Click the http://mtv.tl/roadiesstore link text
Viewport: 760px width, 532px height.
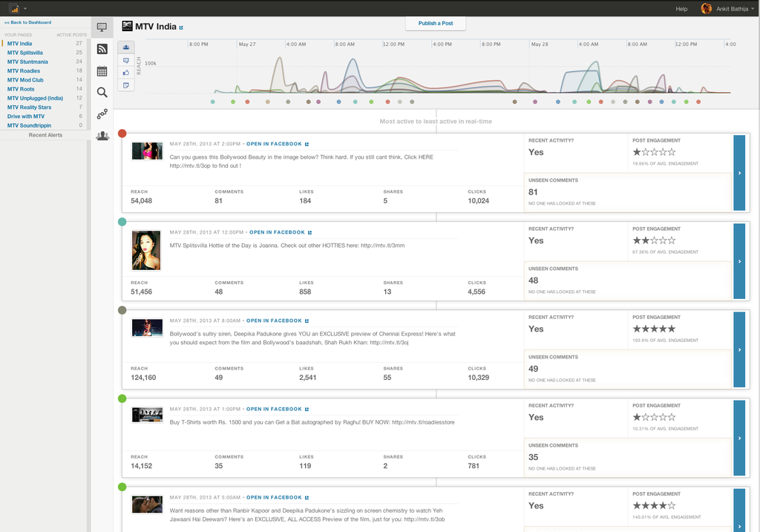coord(423,422)
